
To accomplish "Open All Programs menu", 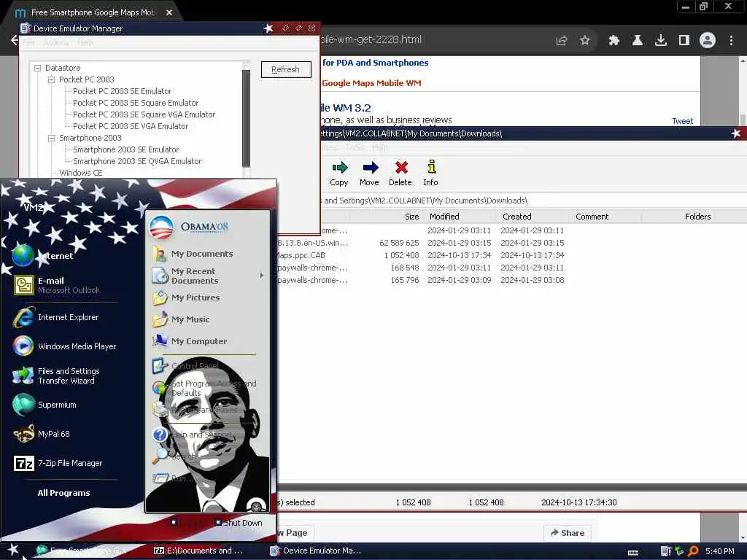I will pos(64,493).
